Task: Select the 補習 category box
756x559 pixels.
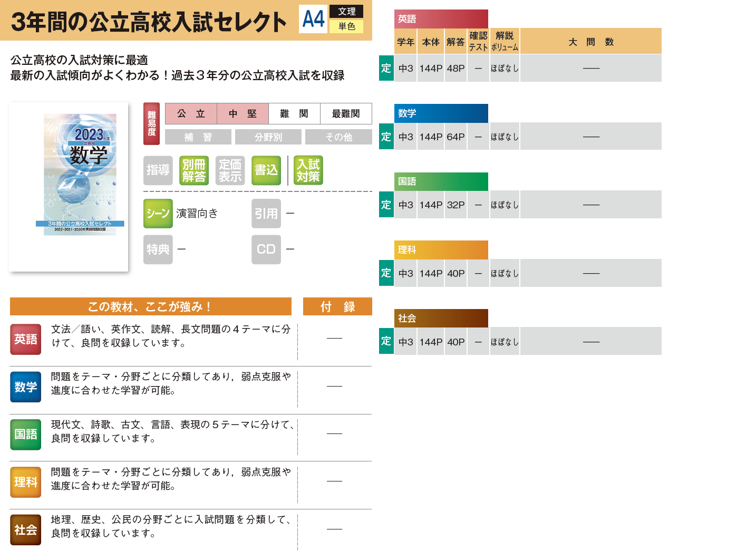Action: (x=198, y=137)
